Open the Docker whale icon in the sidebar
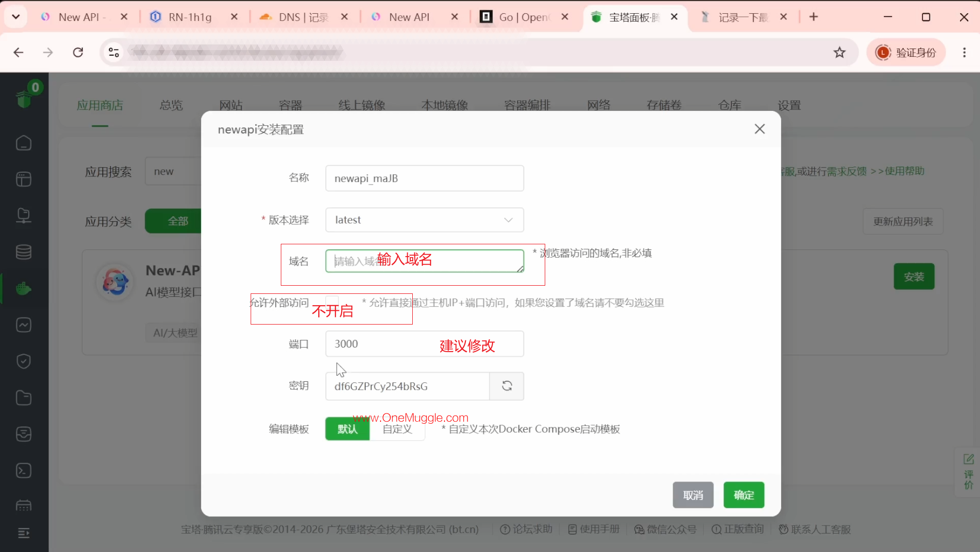 pyautogui.click(x=24, y=288)
